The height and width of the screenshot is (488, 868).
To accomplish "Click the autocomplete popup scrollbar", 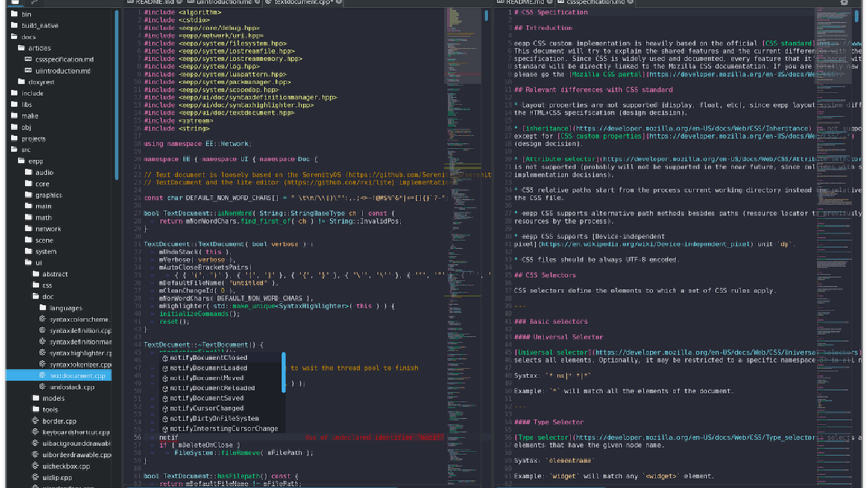I will [x=283, y=372].
